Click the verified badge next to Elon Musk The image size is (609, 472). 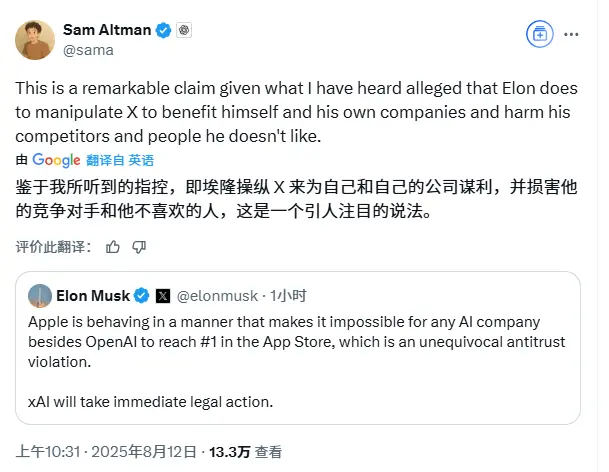143,295
